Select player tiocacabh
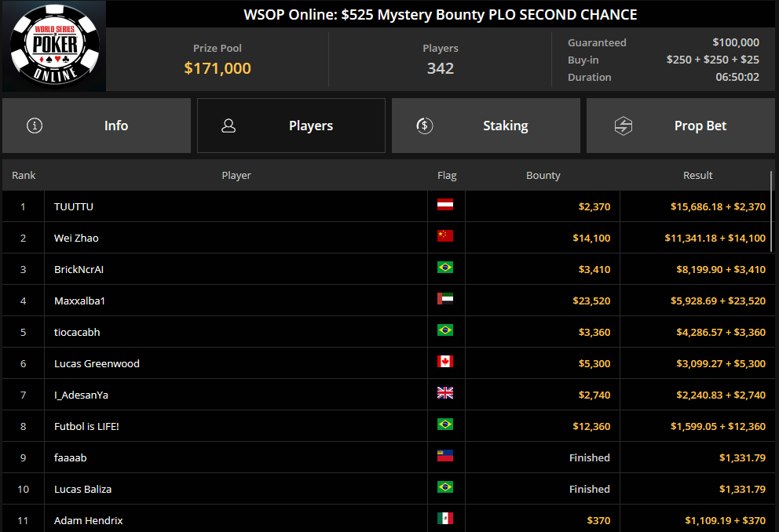The image size is (779, 532). (77, 332)
